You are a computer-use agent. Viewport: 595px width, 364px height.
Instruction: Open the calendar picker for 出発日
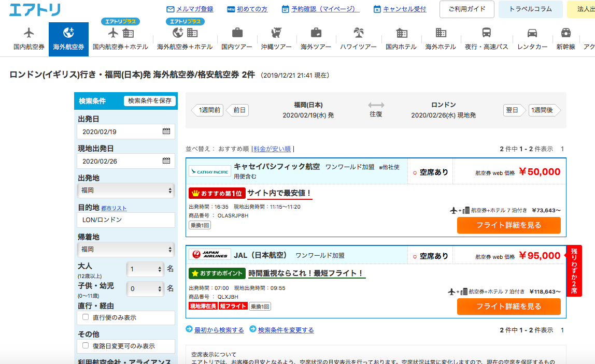point(166,131)
